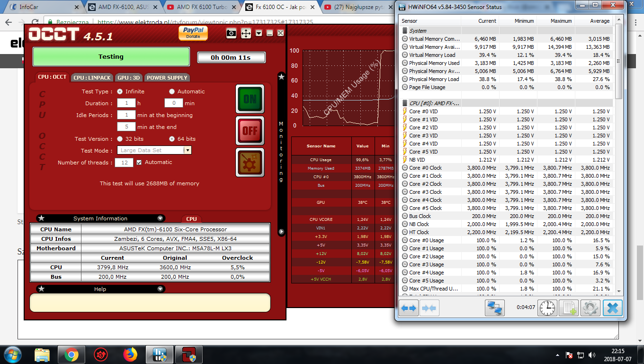Image resolution: width=644 pixels, height=364 pixels.
Task: Switch to AMD FX 6100 Turbo browser tab
Action: coord(203,7)
